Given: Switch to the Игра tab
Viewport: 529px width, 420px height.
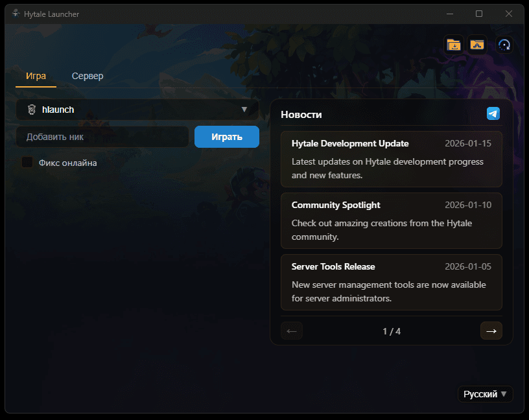Looking at the screenshot, I should (36, 76).
